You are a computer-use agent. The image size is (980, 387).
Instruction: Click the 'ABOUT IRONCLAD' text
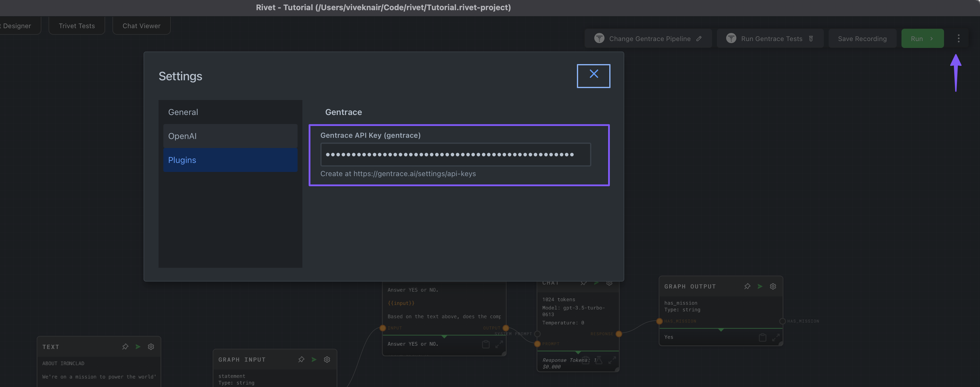tap(63, 363)
